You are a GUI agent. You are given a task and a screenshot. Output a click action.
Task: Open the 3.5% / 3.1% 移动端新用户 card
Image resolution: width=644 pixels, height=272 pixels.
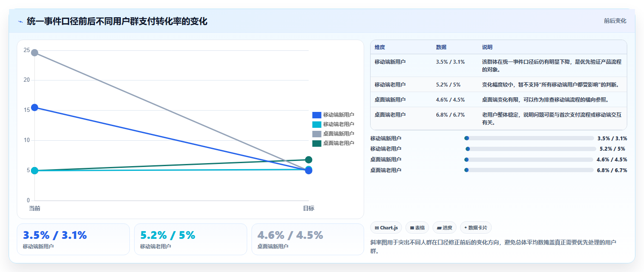pos(73,239)
